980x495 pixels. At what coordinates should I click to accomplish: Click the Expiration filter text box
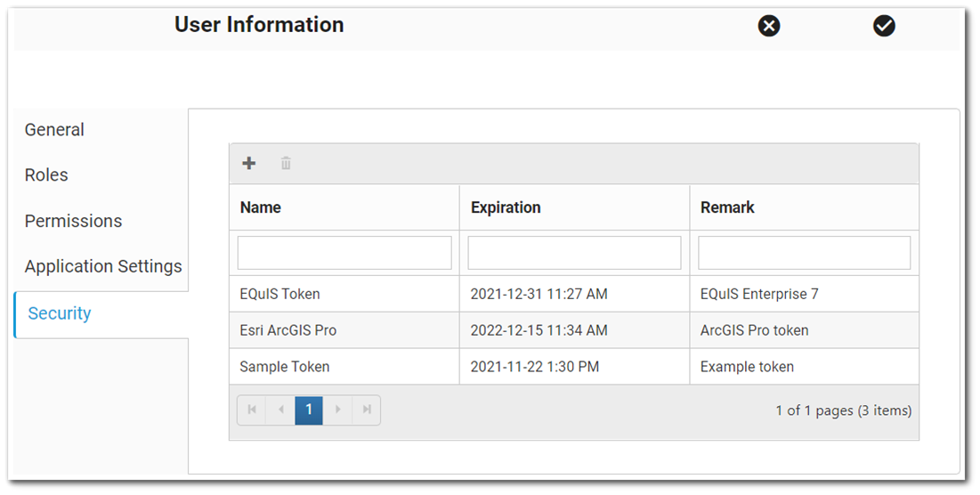pos(574,253)
